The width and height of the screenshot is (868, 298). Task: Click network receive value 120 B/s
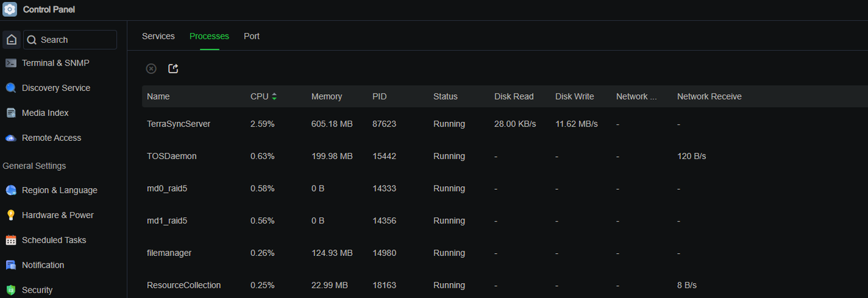click(x=692, y=156)
